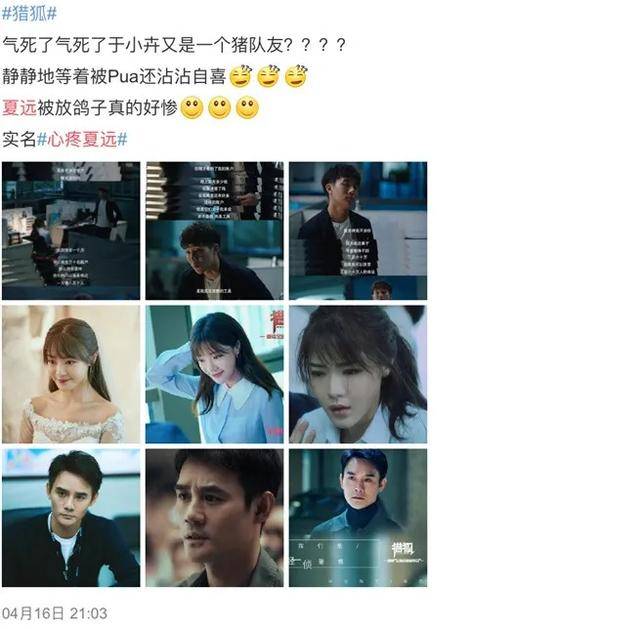The image size is (640, 629).
Task: Open the close-up woman with ponytail photo
Action: [x=358, y=374]
